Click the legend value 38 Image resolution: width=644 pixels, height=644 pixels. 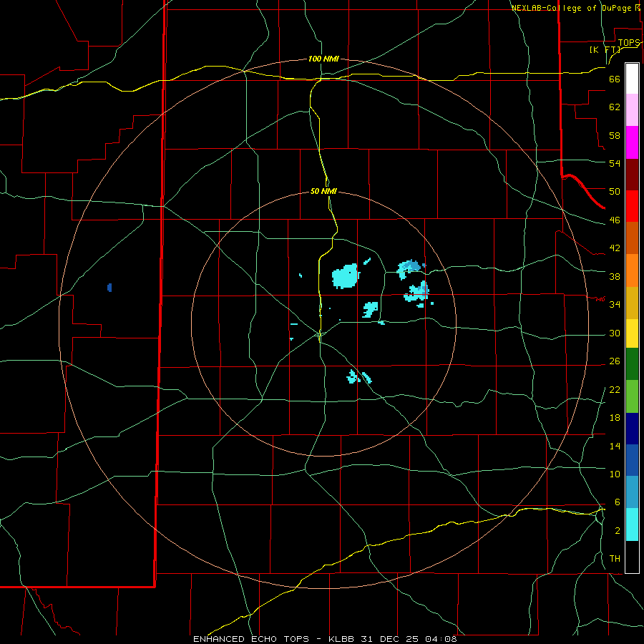(615, 276)
